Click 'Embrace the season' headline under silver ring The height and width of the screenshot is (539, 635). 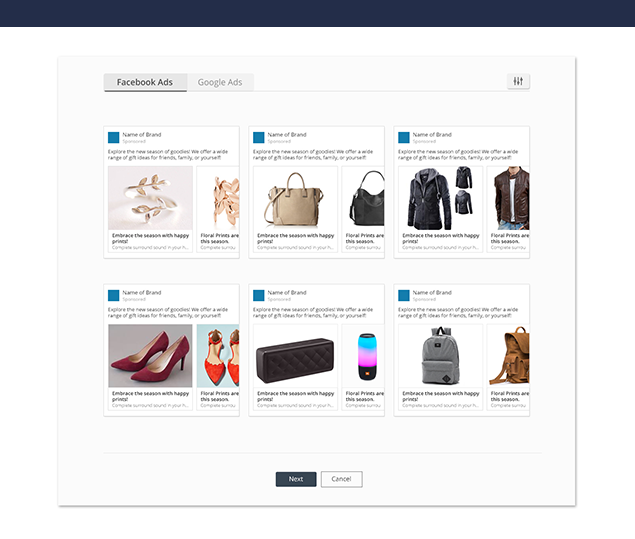150,238
